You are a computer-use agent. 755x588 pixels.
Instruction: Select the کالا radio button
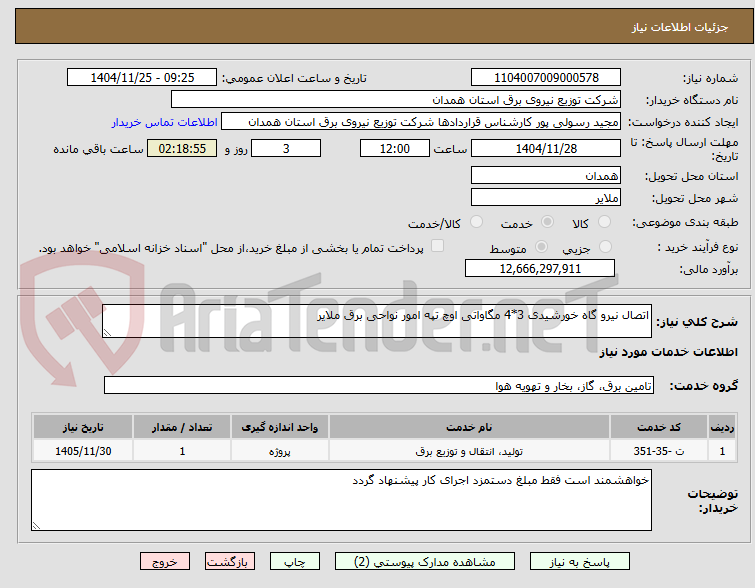click(x=604, y=222)
